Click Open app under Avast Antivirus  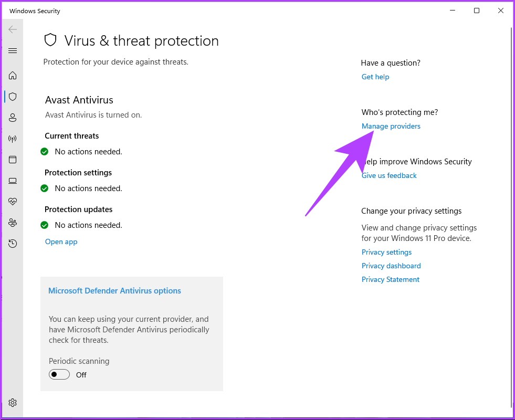coord(61,241)
